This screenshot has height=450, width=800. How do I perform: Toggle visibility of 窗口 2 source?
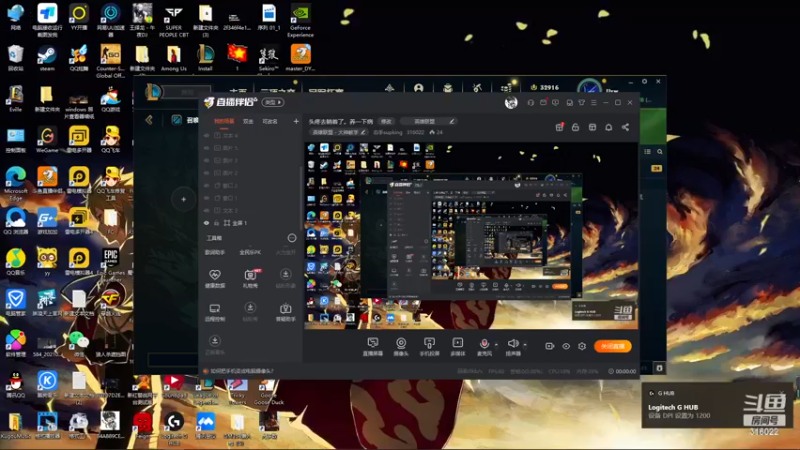point(207,185)
